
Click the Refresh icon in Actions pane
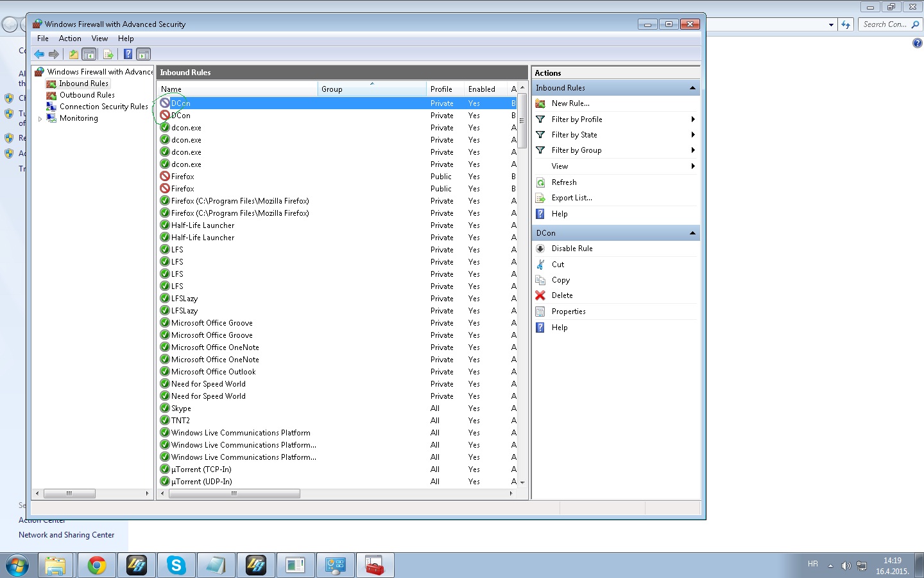click(540, 182)
